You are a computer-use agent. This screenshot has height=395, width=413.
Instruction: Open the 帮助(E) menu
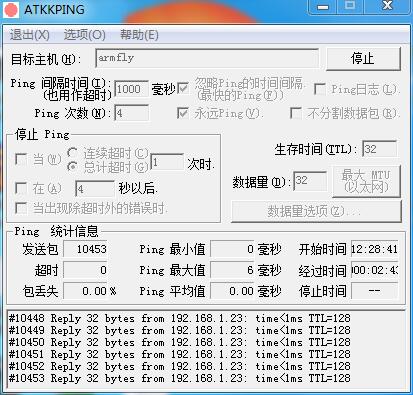[139, 35]
